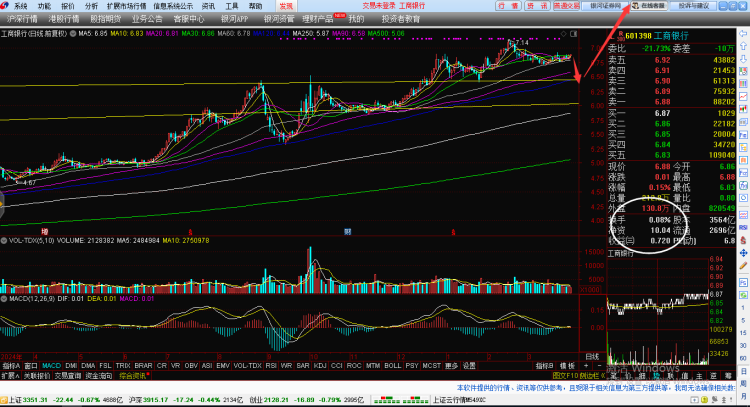Expand the orange handle on left edge
This screenshot has width=750, height=407.
click(1, 205)
